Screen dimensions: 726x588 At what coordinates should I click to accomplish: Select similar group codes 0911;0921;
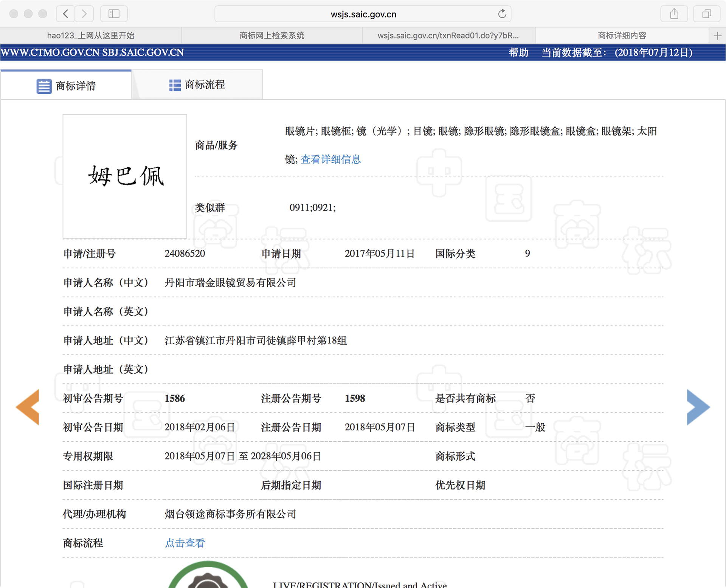click(x=312, y=207)
